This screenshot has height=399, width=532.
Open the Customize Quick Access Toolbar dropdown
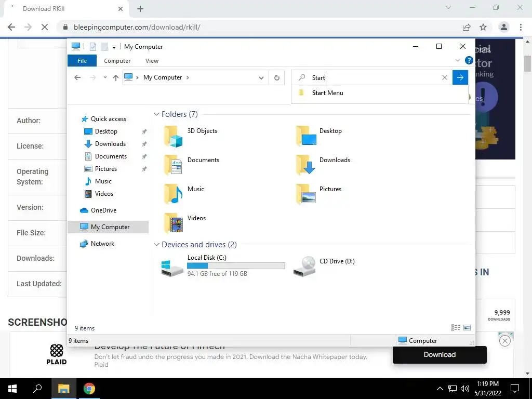pyautogui.click(x=114, y=47)
